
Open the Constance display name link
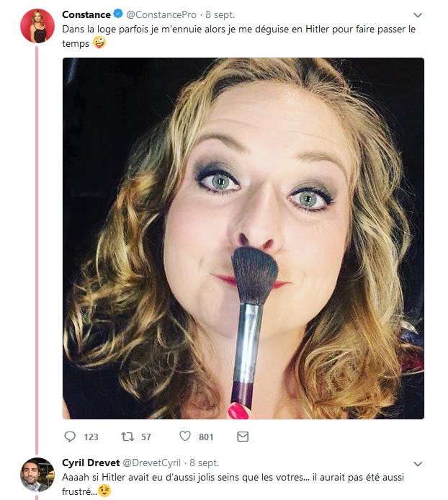click(x=86, y=14)
